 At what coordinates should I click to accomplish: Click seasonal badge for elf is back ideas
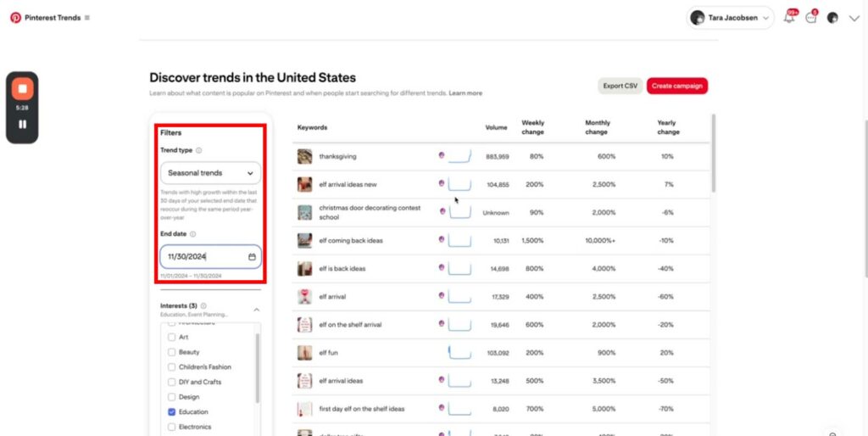(x=441, y=267)
